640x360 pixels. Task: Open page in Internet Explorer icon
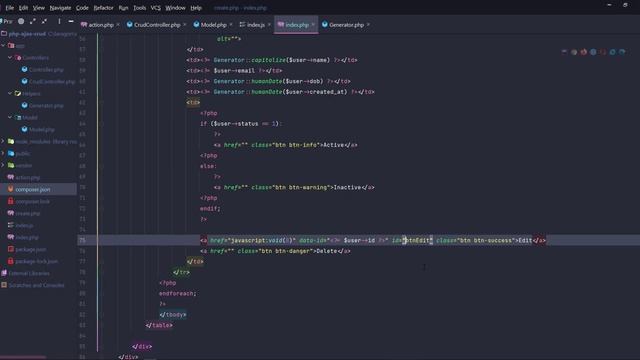tap(612, 52)
